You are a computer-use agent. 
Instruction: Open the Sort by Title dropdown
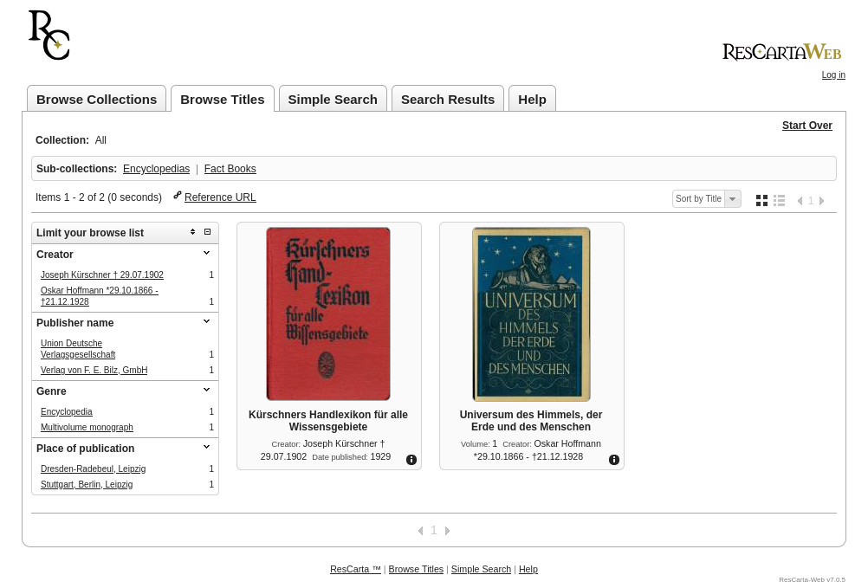point(706,198)
